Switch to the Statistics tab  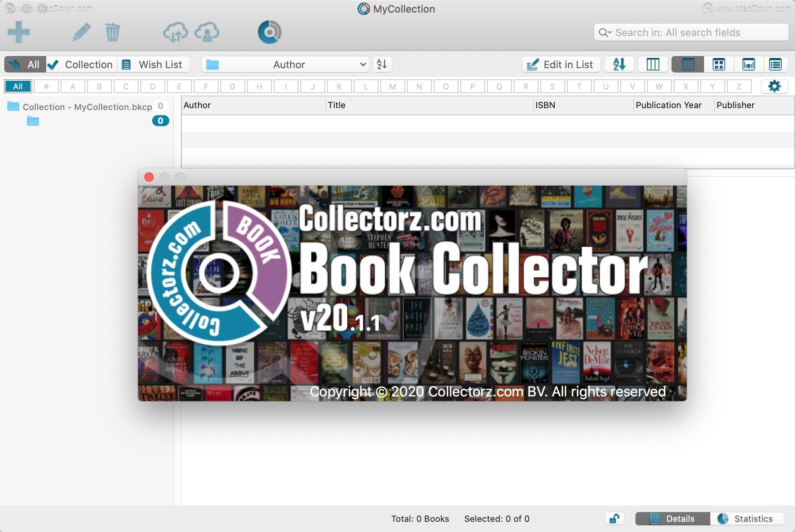(x=747, y=519)
